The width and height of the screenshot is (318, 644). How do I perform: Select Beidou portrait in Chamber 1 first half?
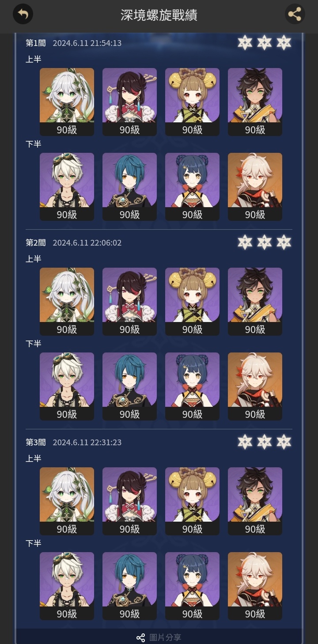(x=129, y=102)
